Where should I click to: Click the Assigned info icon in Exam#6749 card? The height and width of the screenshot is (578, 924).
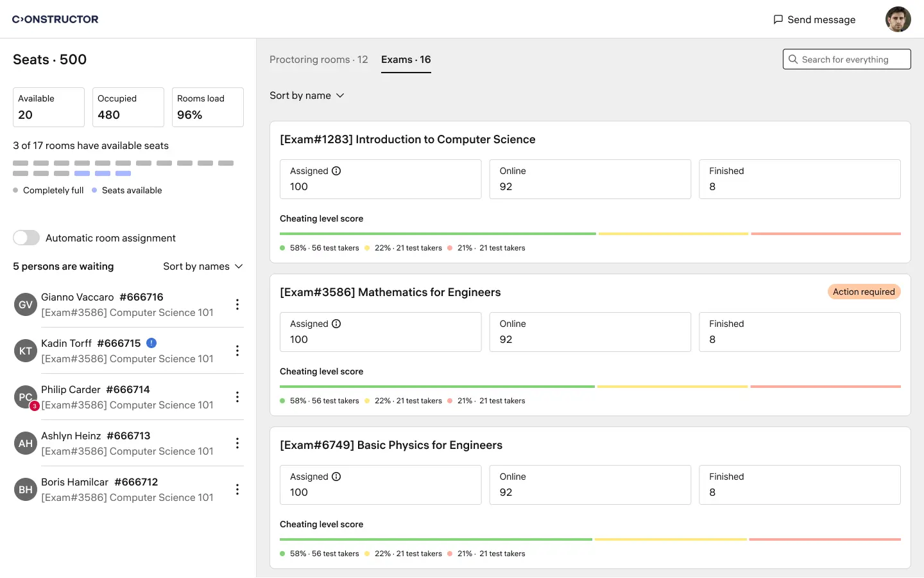[336, 477]
